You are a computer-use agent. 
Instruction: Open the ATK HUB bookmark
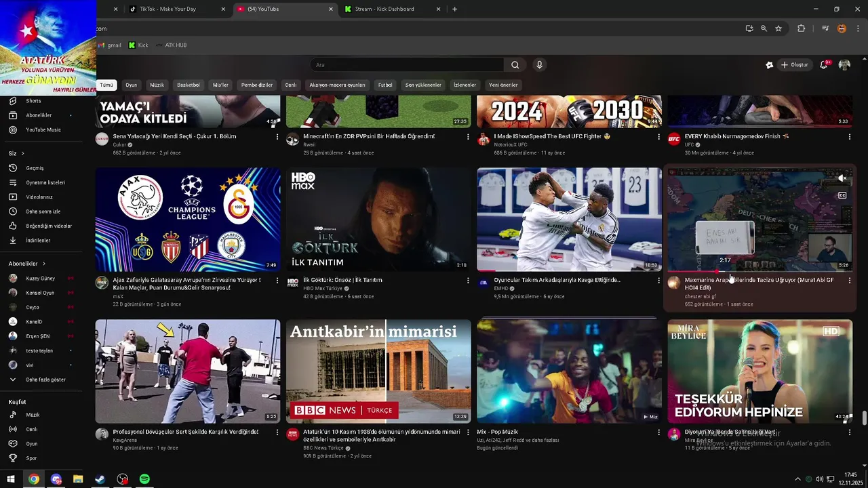(x=171, y=45)
